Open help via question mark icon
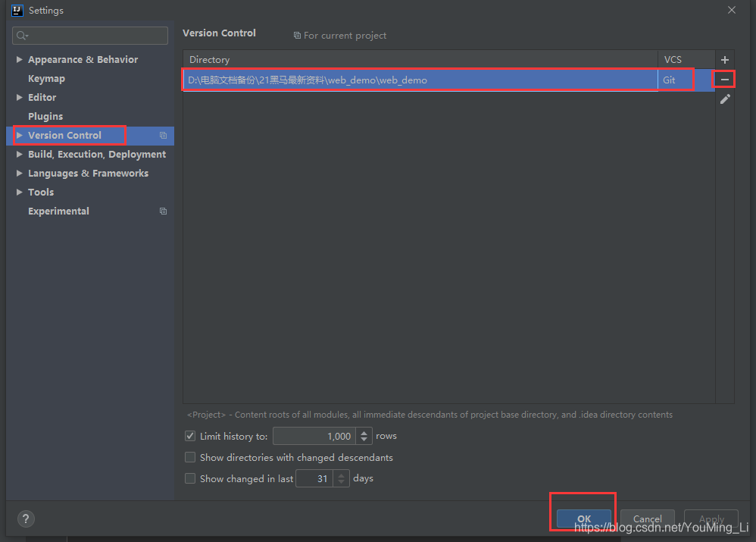The image size is (756, 542). click(x=26, y=519)
